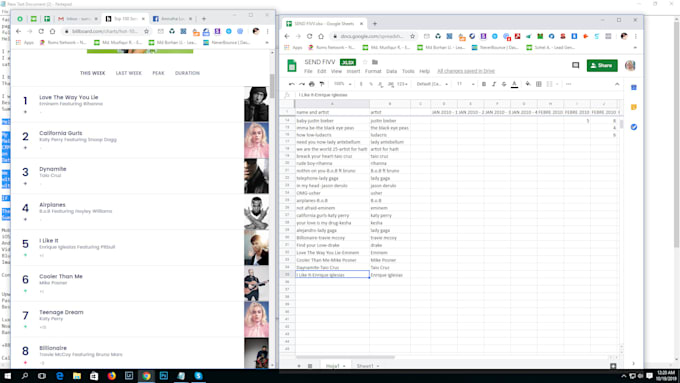The image size is (680, 383).
Task: Open the Insert menu in Sheets
Action: click(353, 71)
